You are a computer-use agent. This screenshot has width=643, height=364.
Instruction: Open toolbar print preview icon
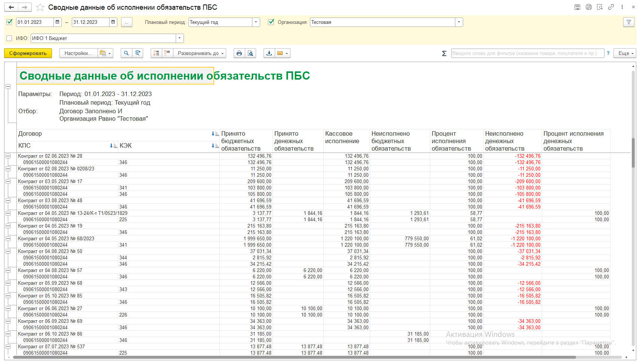point(250,53)
